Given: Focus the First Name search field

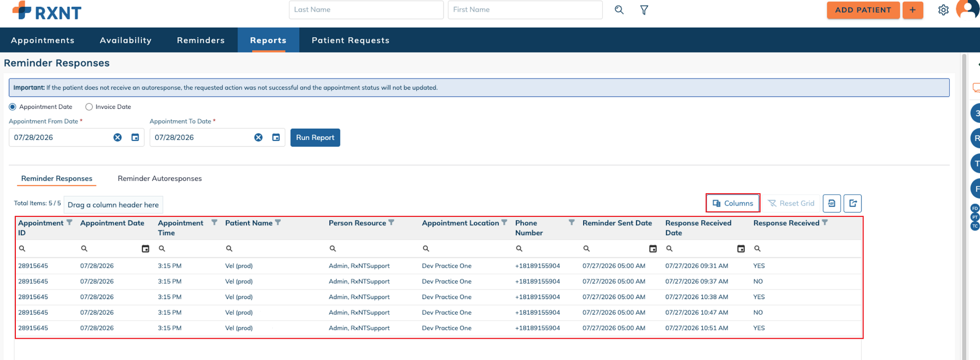Looking at the screenshot, I should pos(525,10).
